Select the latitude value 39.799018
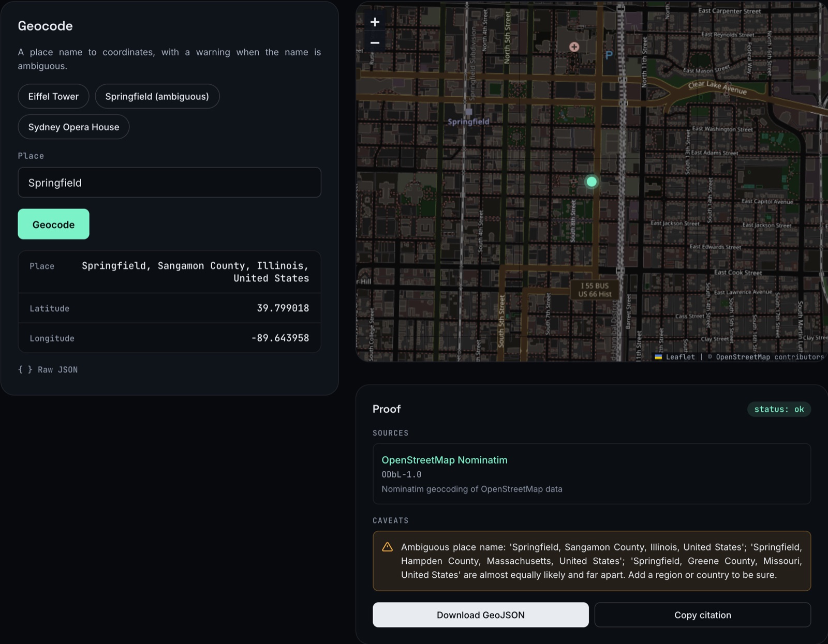 [283, 308]
